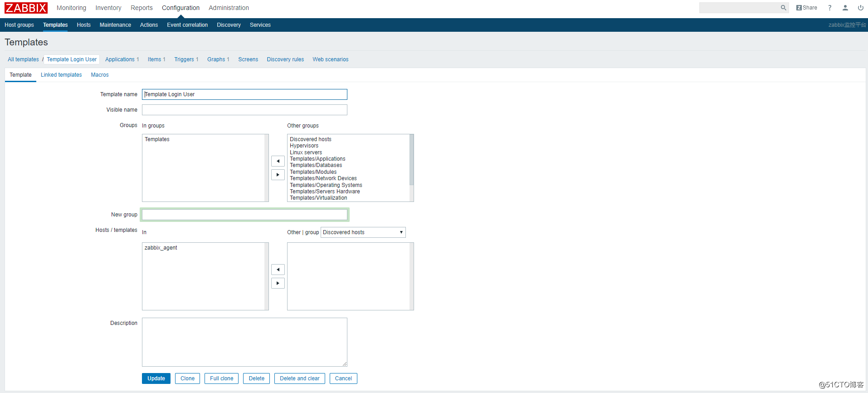The width and height of the screenshot is (868, 393).
Task: Open the Share link icon
Action: (x=807, y=8)
